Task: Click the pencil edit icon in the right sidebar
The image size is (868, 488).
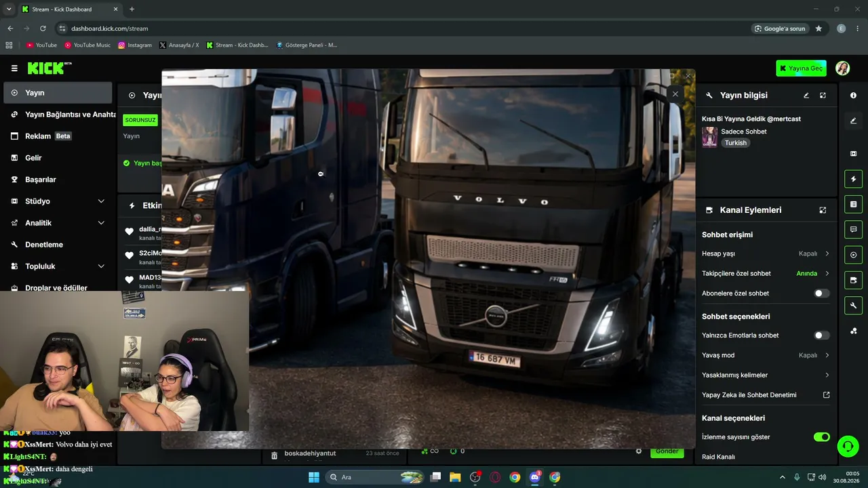Action: point(853,121)
